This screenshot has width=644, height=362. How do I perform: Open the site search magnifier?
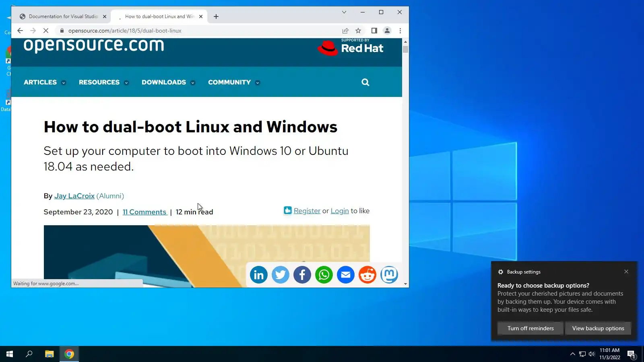click(365, 82)
